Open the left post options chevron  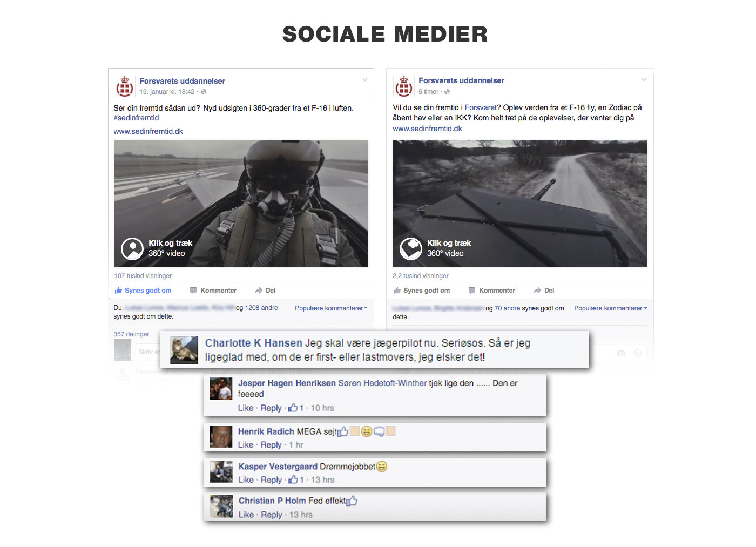pos(365,80)
